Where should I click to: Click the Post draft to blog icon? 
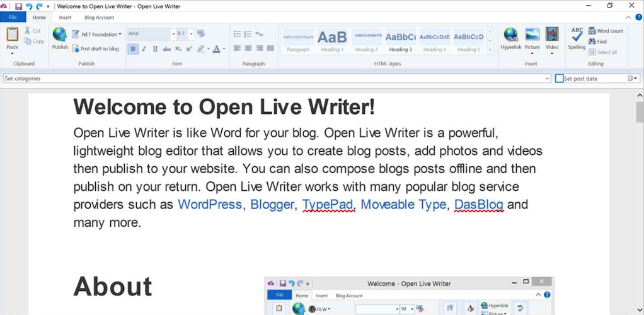tap(76, 49)
